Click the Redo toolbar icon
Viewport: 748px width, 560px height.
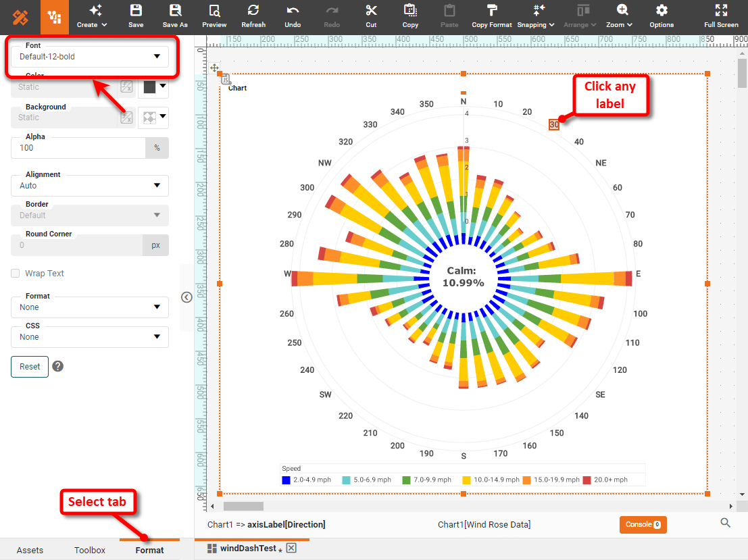click(x=332, y=17)
